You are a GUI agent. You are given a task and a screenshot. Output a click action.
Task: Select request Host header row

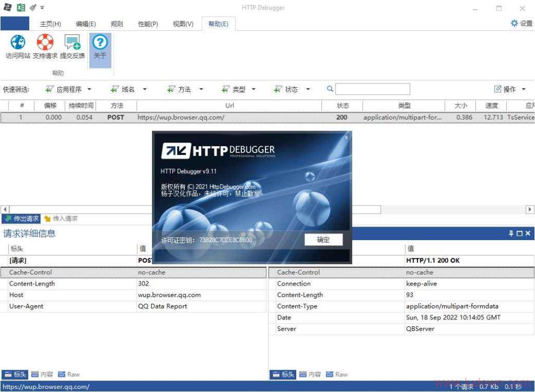pos(133,295)
